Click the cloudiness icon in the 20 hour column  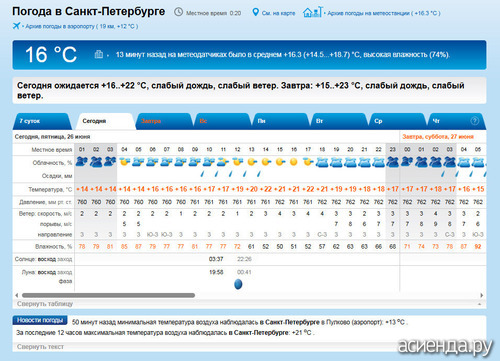(x=350, y=162)
